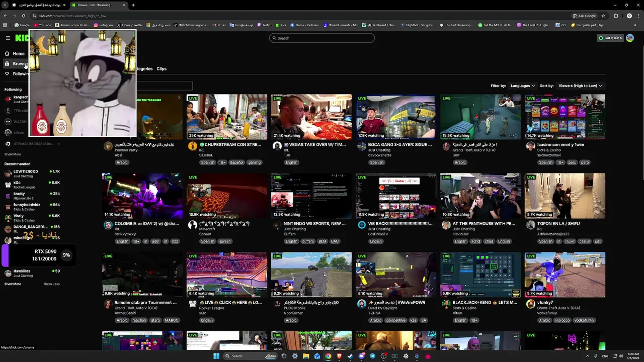Switch to the Clips tab
644x362 pixels.
[162, 69]
